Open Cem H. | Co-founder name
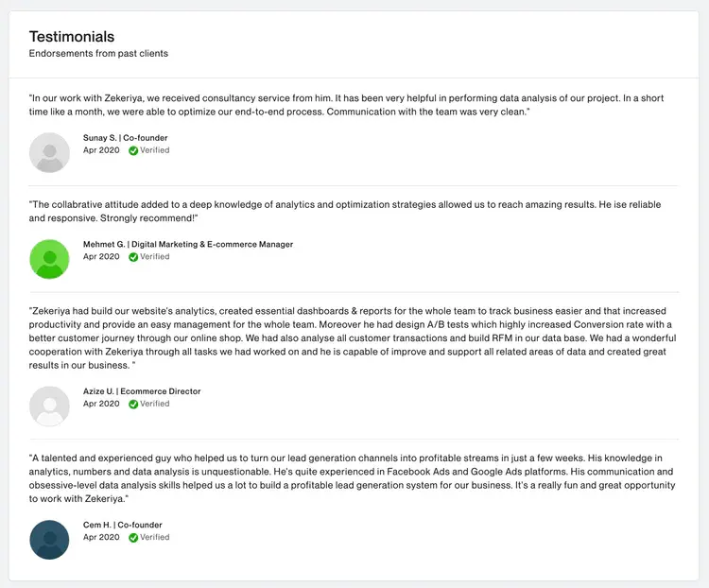Viewport: 709px width, 588px height. (123, 525)
